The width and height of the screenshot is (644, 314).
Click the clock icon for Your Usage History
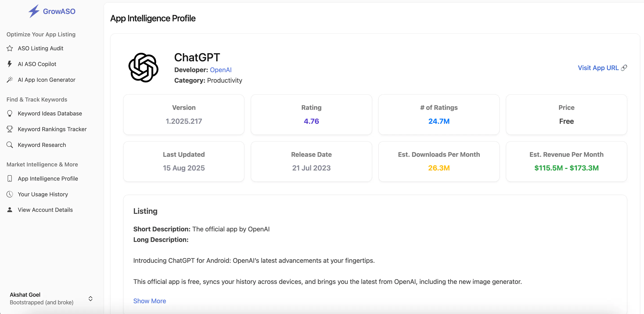coord(10,194)
